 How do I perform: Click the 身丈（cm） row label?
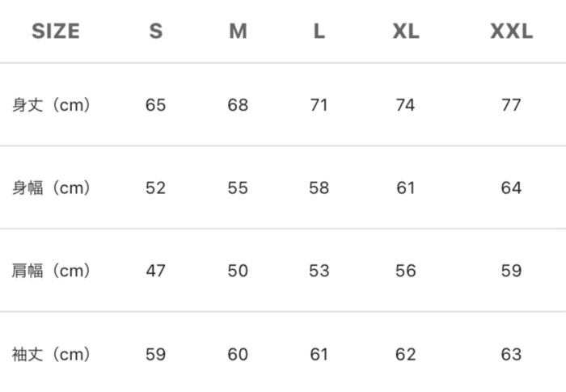51,105
